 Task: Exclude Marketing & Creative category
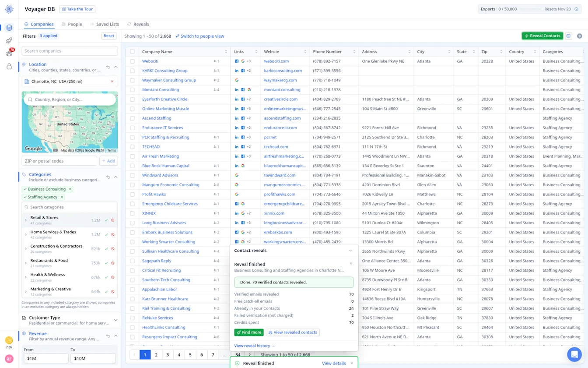point(113,291)
